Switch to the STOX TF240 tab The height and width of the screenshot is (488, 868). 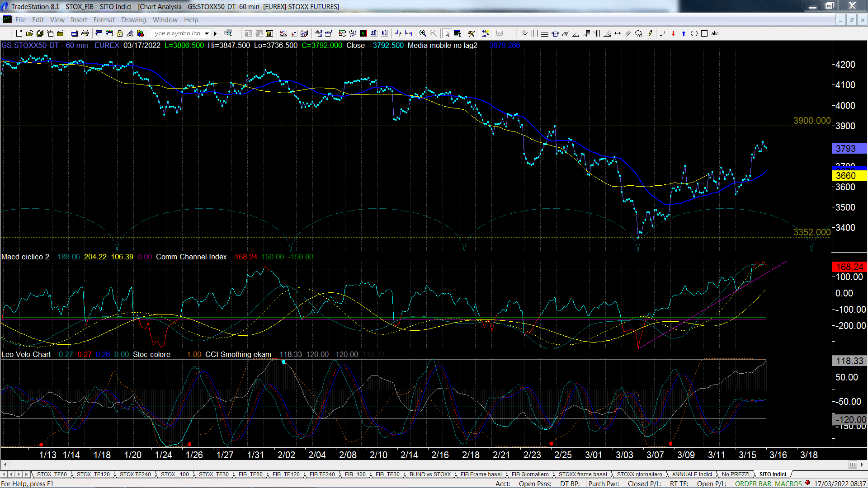click(135, 474)
